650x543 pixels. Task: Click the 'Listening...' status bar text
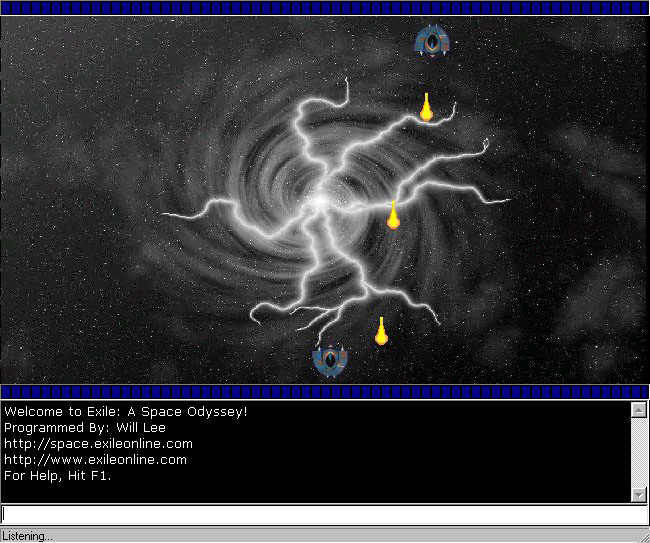pos(27,536)
